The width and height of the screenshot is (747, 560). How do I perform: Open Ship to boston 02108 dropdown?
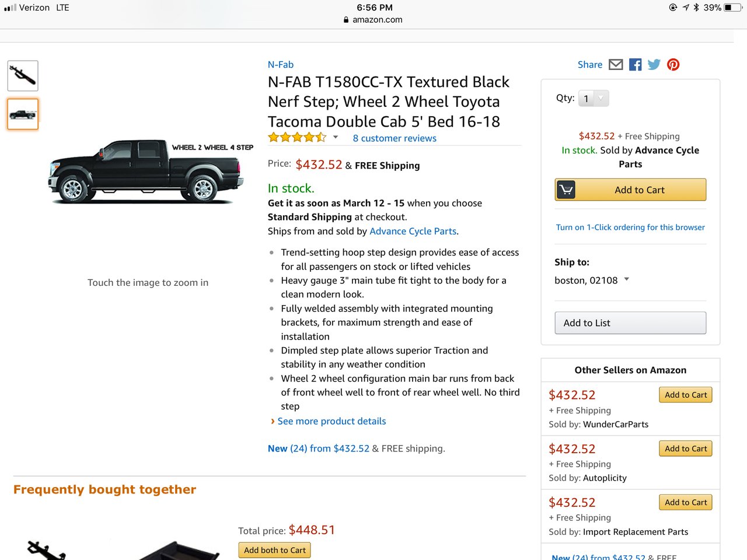point(592,280)
